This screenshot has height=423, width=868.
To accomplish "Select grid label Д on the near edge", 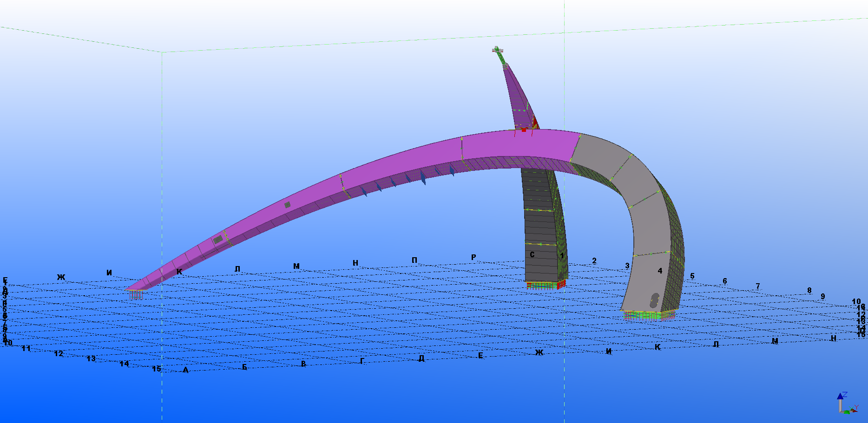I will click(x=421, y=358).
